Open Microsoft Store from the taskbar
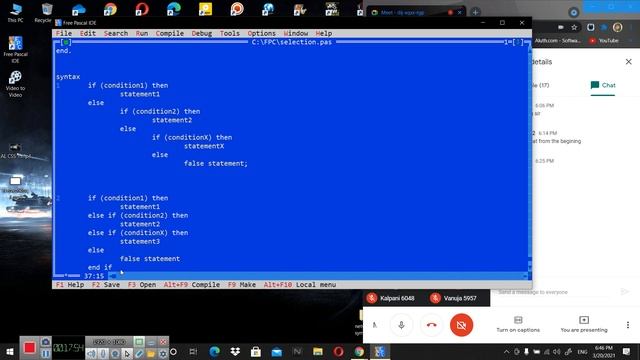This screenshot has width=640, height=360. point(256,351)
